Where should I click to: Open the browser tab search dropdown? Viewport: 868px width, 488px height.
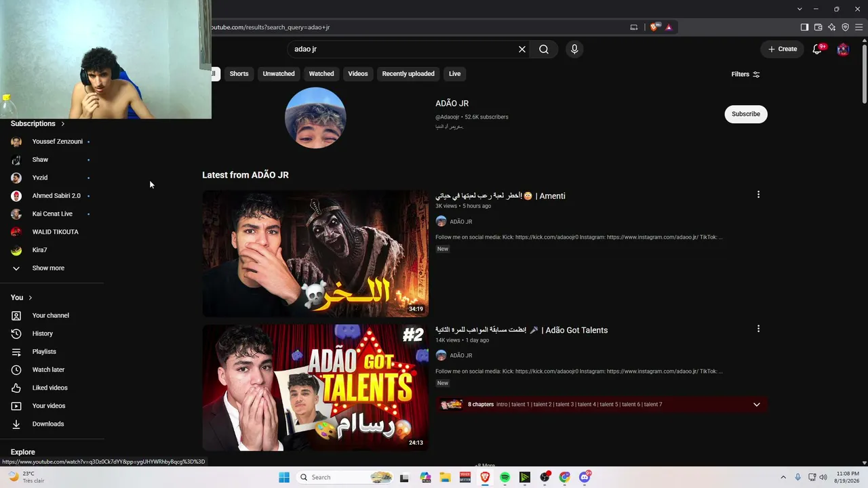tap(800, 9)
